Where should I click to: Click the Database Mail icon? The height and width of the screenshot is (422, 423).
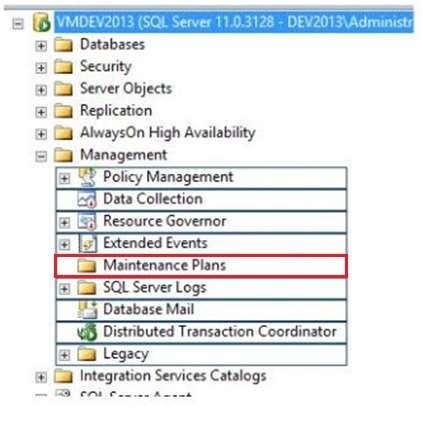coord(87,309)
